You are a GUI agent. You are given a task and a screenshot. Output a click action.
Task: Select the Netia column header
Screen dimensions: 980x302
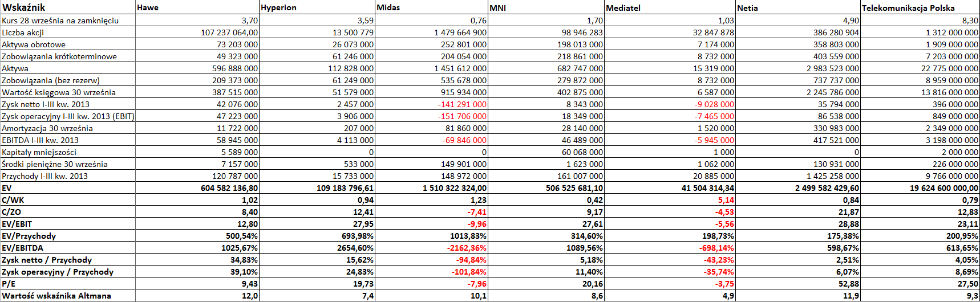798,7
